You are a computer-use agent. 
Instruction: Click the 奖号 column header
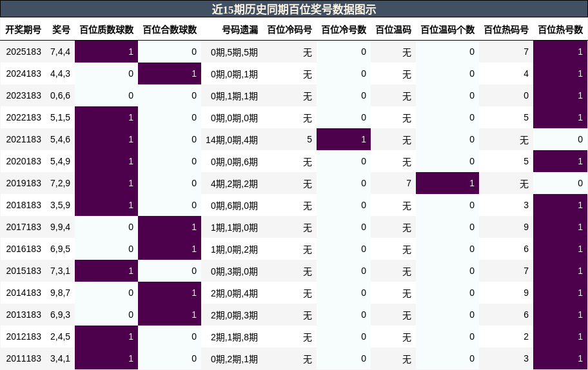[x=61, y=30]
